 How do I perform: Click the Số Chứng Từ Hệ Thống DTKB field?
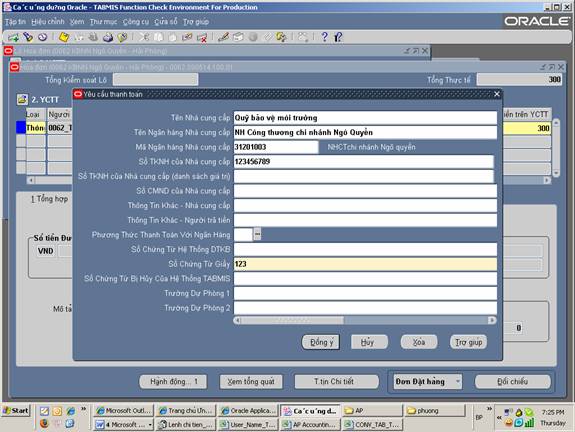click(365, 249)
